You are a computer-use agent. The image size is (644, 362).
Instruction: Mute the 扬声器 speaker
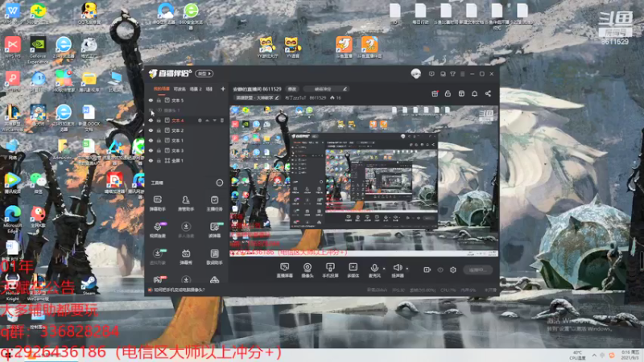coord(397,270)
